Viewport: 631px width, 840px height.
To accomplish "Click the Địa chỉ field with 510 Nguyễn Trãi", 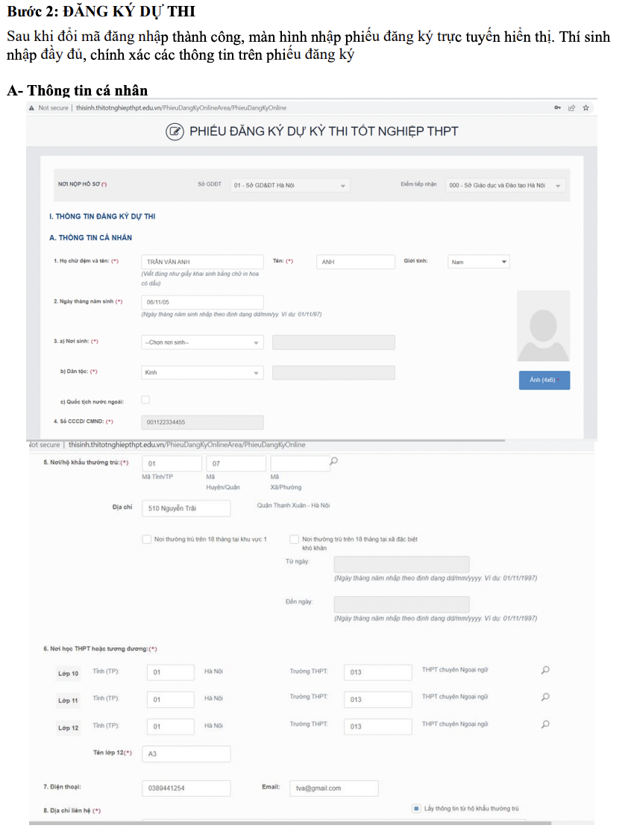I will coord(186,508).
